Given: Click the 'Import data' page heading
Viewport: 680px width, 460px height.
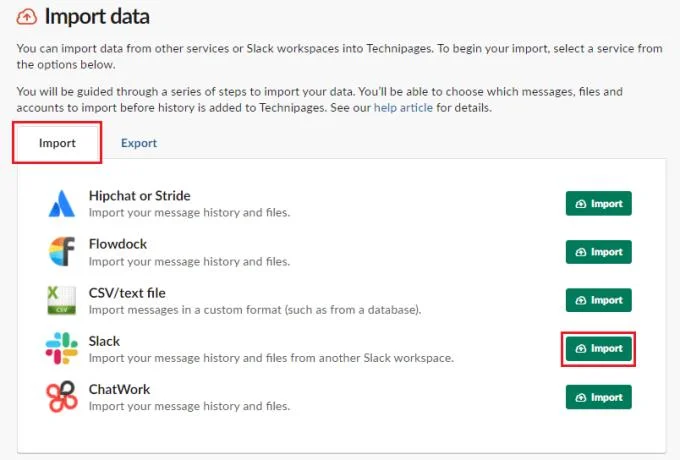Looking at the screenshot, I should [x=97, y=16].
